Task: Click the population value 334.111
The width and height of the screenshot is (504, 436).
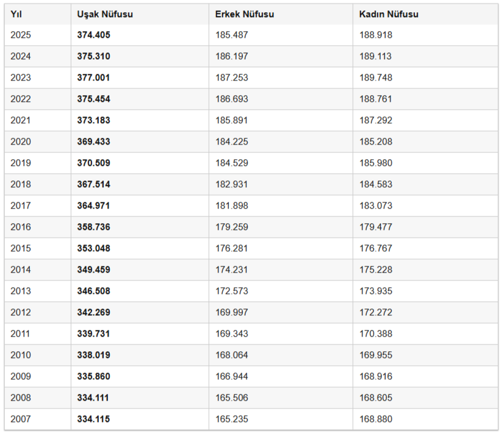Action: coord(93,398)
